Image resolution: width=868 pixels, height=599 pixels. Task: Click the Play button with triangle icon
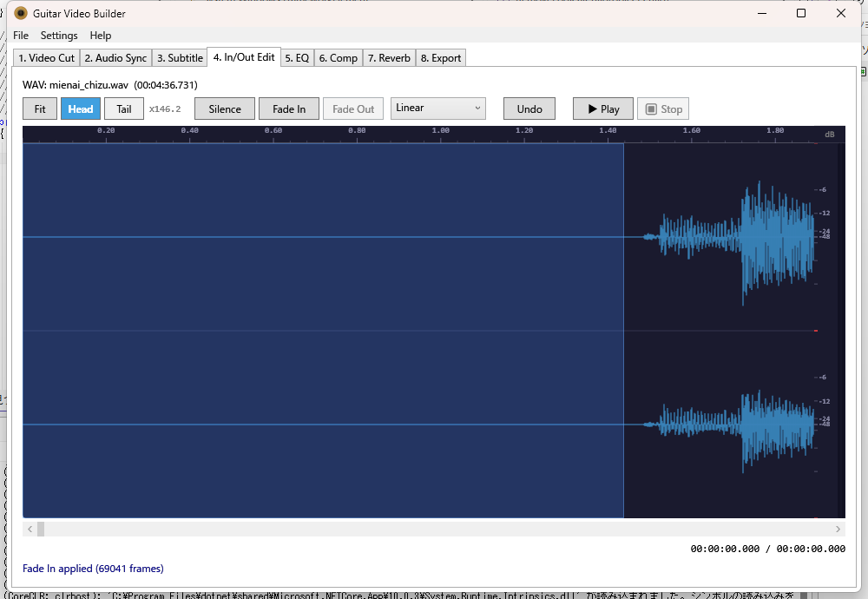coord(602,109)
